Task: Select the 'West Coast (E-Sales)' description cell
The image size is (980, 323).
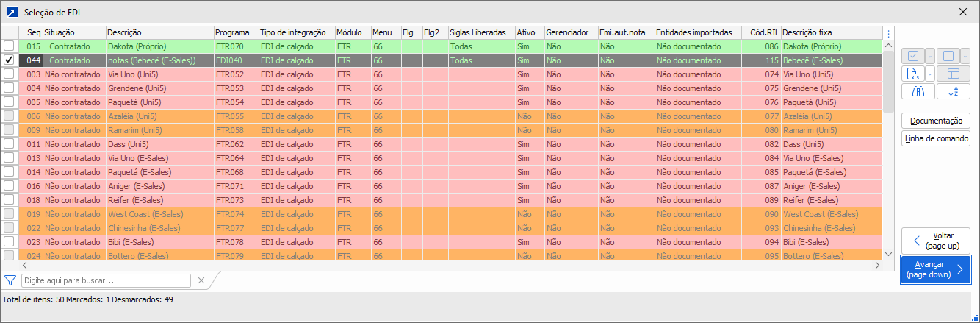Action: click(159, 213)
